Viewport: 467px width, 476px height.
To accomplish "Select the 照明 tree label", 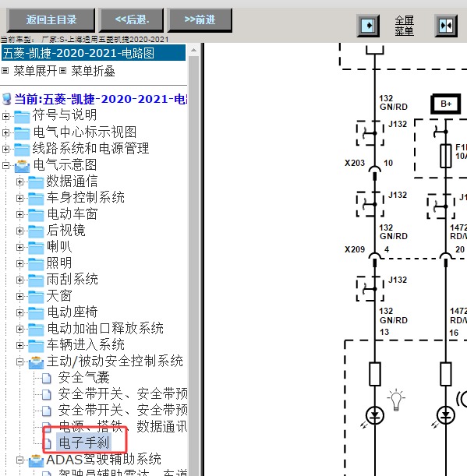I will pyautogui.click(x=59, y=263).
